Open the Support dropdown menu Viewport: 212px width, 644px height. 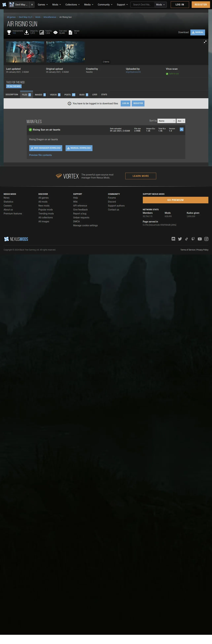[122, 4]
